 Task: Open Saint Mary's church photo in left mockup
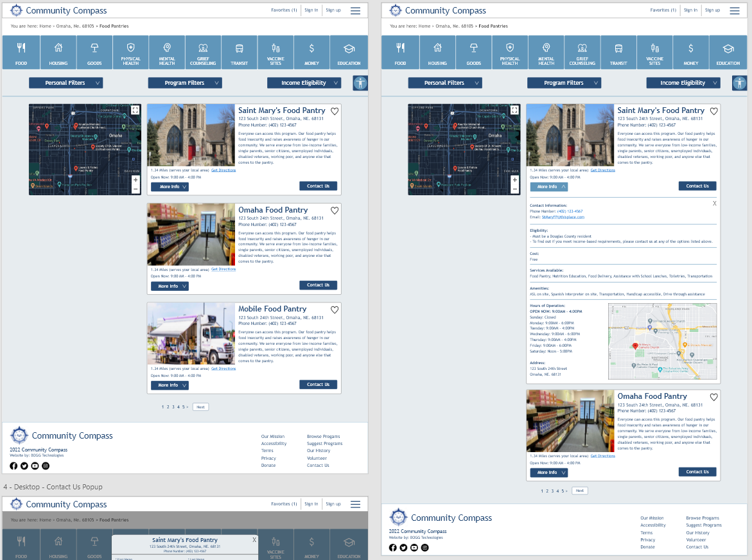(191, 136)
